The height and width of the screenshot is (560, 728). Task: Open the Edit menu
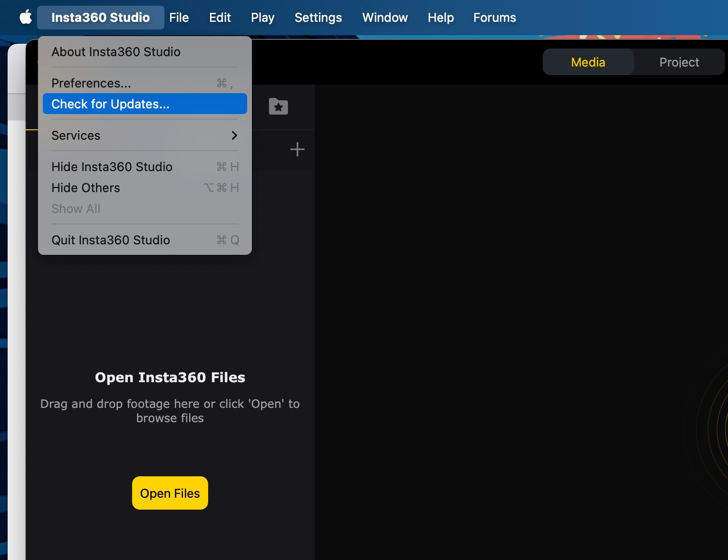click(x=220, y=18)
